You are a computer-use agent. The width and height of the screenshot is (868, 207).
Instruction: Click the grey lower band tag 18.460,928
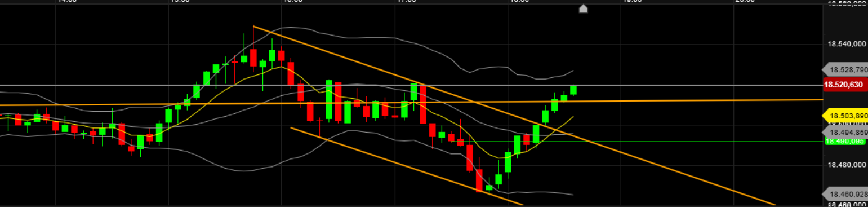pyautogui.click(x=845, y=193)
